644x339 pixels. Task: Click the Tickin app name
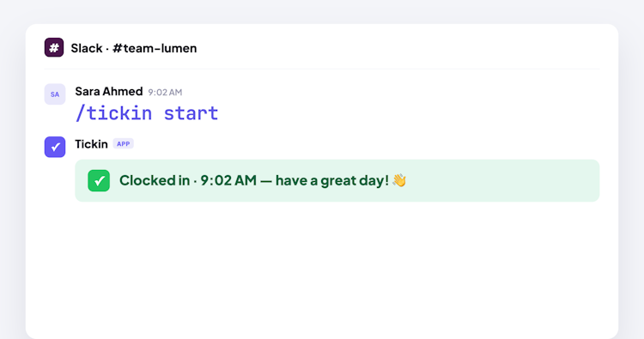point(91,144)
